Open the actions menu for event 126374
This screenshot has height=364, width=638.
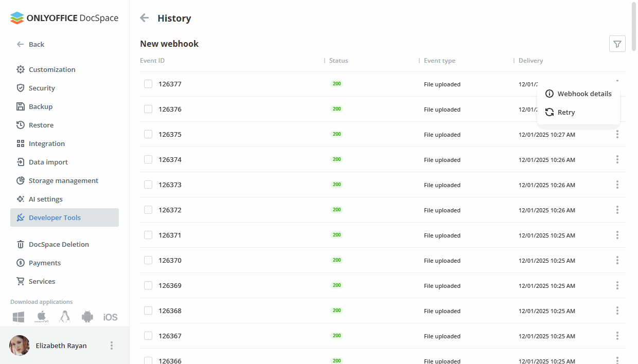[x=617, y=159]
